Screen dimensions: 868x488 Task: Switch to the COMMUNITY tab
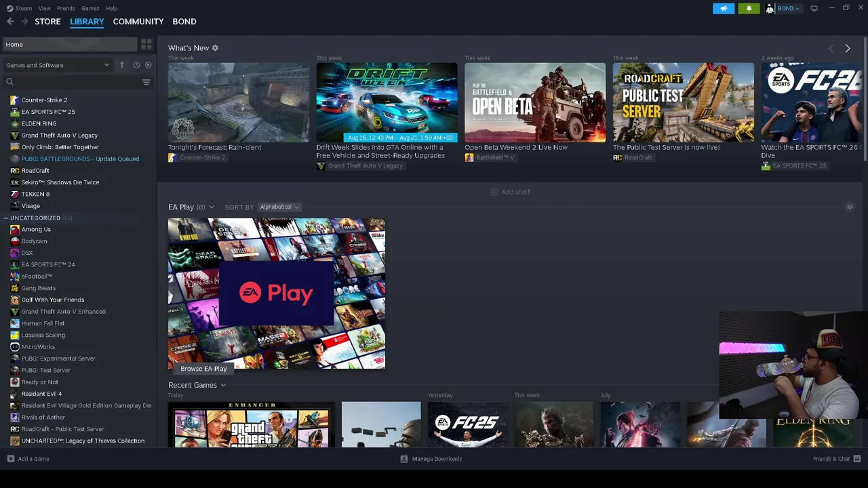coord(138,22)
